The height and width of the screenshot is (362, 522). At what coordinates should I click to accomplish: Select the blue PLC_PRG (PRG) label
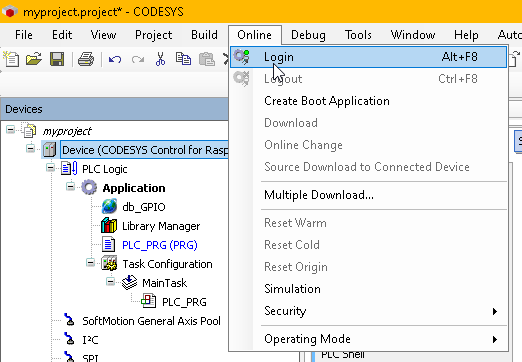tap(160, 245)
